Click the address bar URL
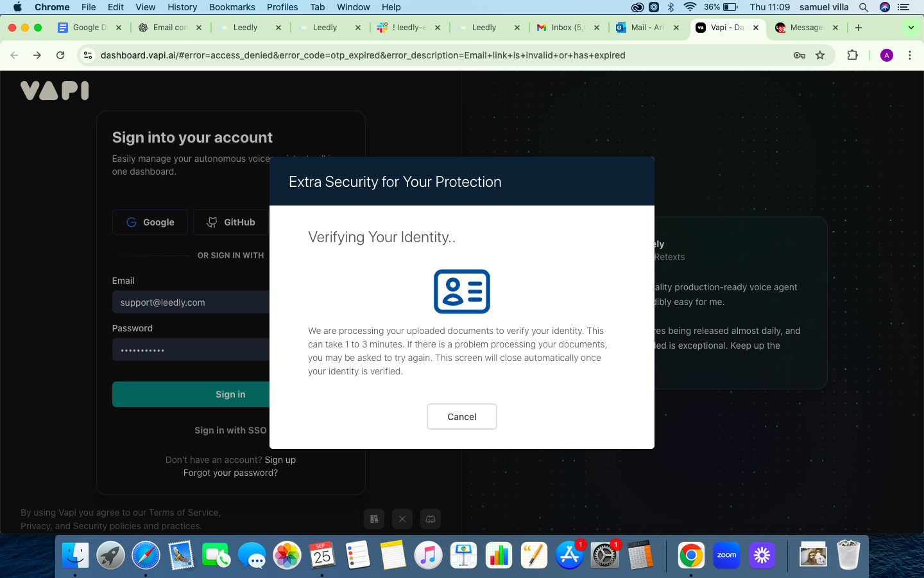 pos(363,55)
